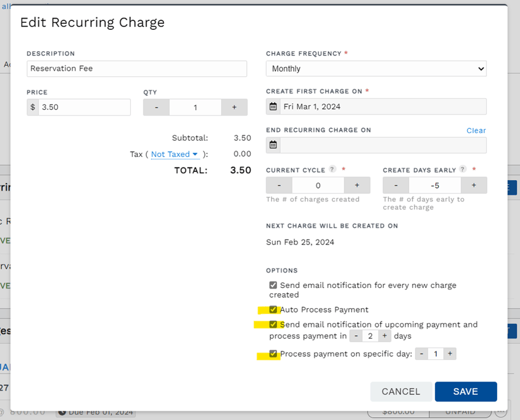The height and width of the screenshot is (420, 520).
Task: Disable email notification for every new charge
Action: click(x=273, y=285)
